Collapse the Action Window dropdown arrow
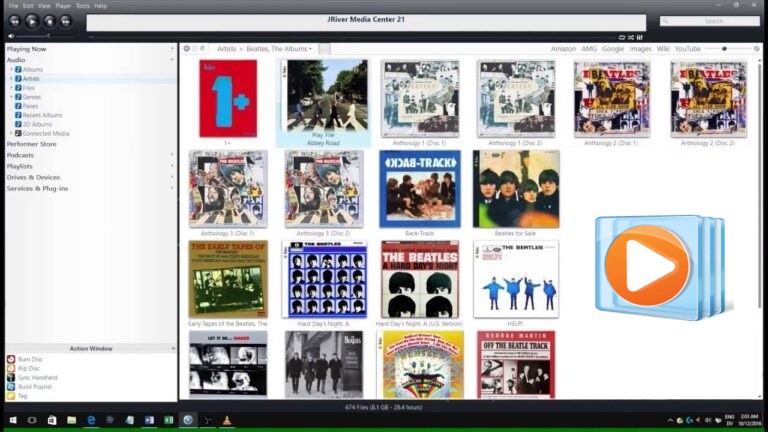 (x=173, y=349)
